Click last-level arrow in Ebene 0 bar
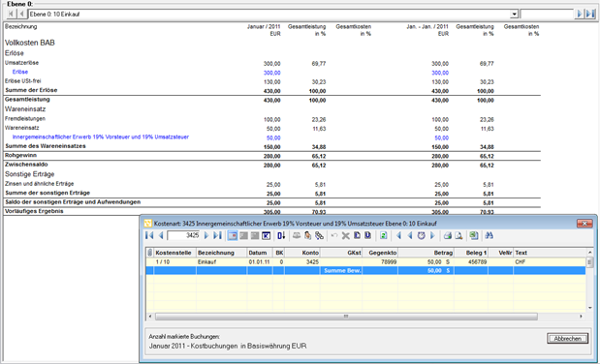This screenshot has width=600, height=364. tap(590, 14)
